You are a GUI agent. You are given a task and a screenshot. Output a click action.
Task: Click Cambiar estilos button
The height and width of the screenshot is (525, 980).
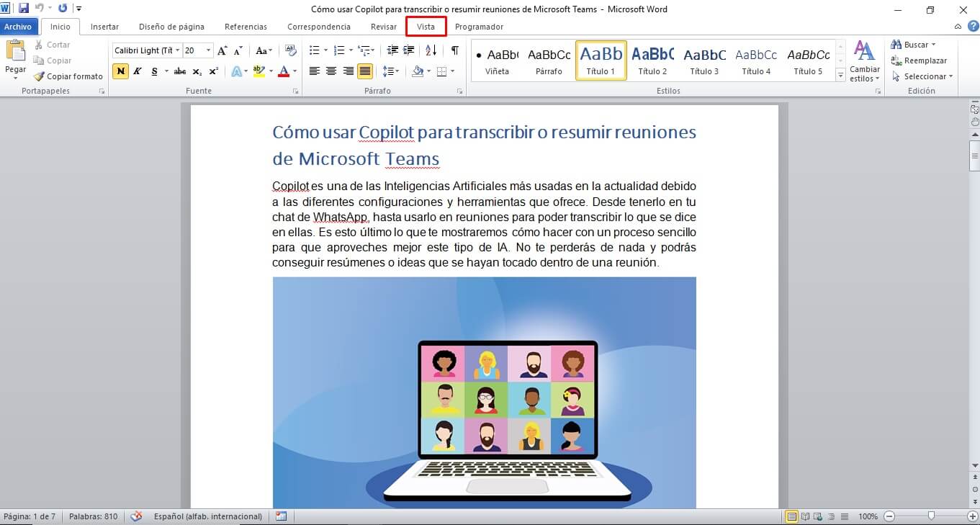coord(864,61)
